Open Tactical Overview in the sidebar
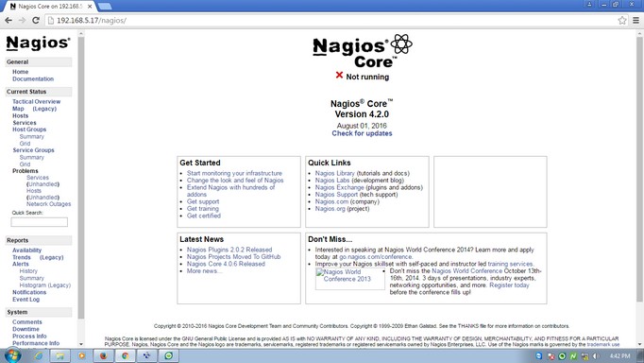The image size is (644, 363). [36, 101]
